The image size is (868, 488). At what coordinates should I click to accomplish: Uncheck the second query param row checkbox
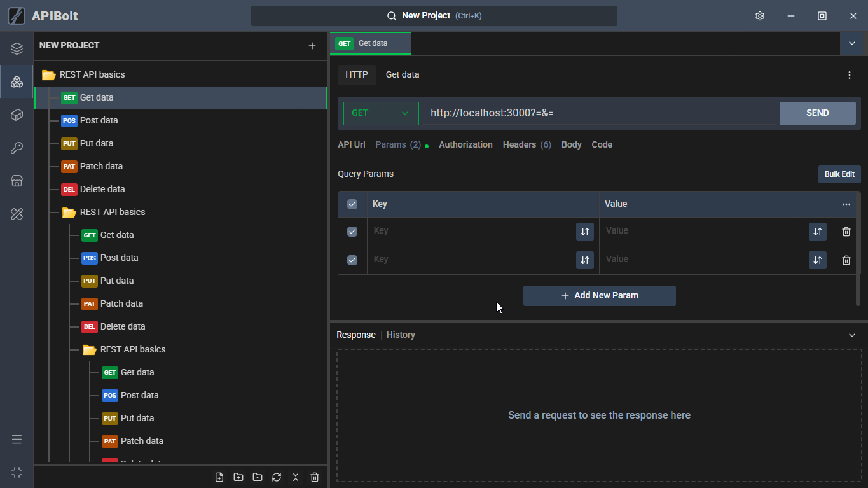352,260
